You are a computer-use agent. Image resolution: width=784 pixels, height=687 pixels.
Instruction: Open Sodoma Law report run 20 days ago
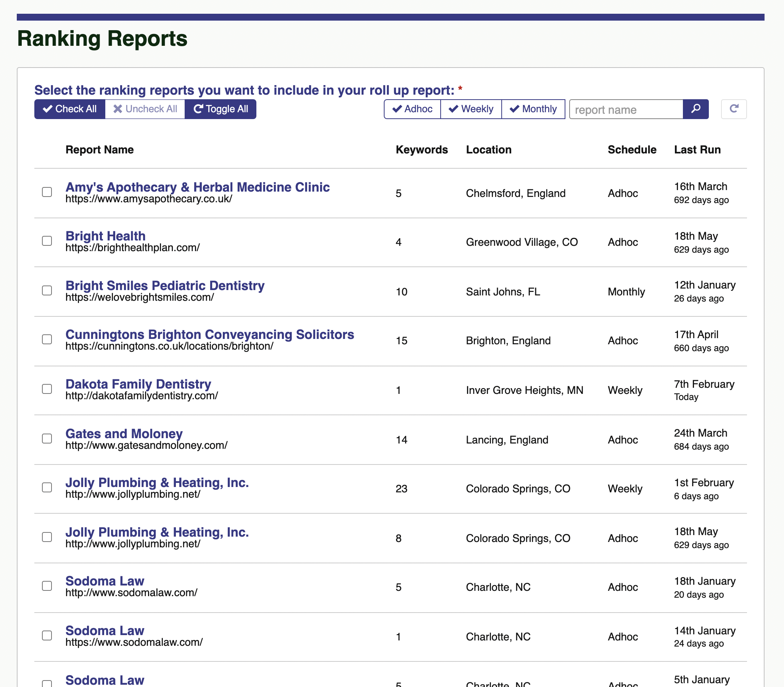point(105,581)
